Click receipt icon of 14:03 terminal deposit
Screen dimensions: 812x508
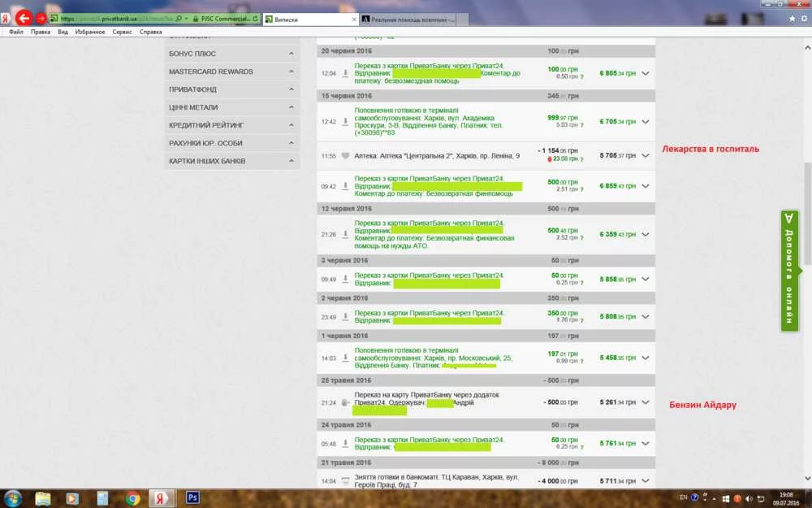pos(345,358)
